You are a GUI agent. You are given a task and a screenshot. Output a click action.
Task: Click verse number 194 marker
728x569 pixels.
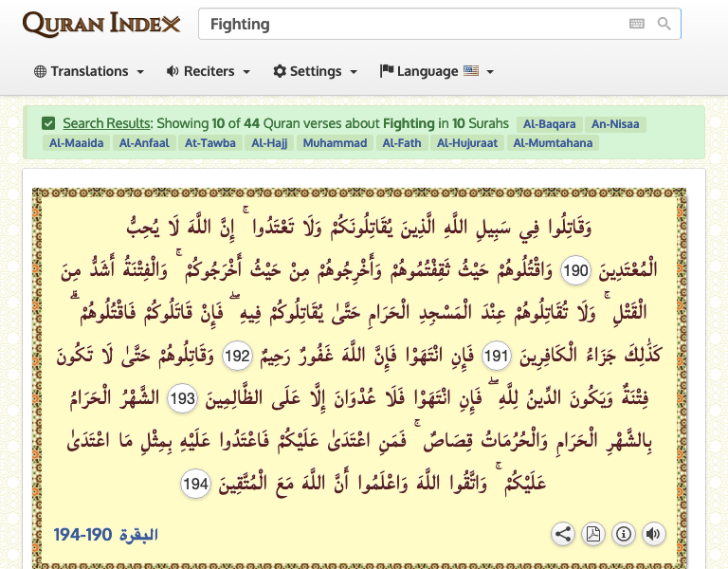(x=196, y=484)
